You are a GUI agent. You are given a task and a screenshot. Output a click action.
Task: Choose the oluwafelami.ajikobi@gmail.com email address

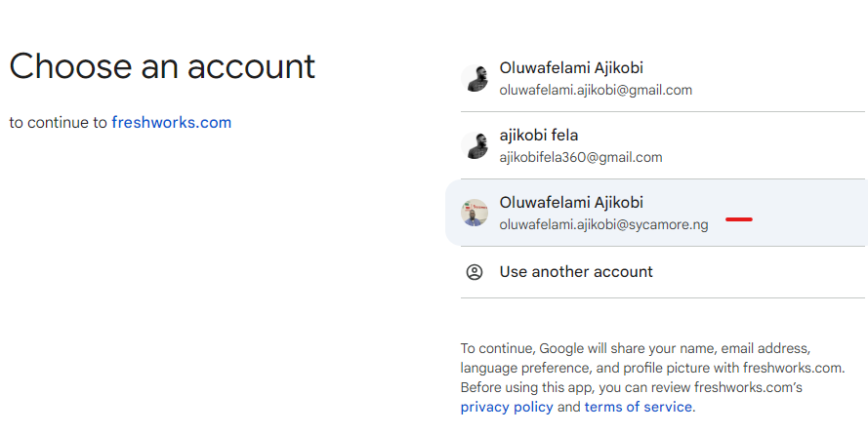(x=596, y=90)
